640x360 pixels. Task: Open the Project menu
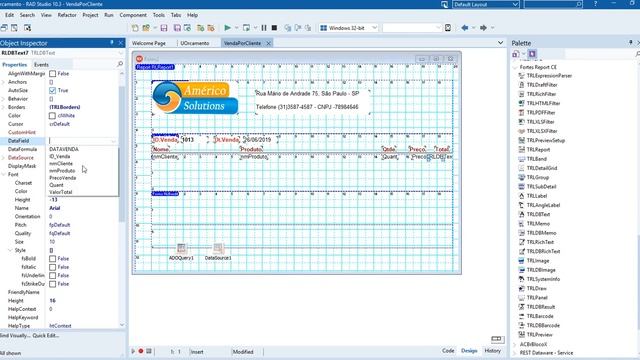pyautogui.click(x=90, y=15)
